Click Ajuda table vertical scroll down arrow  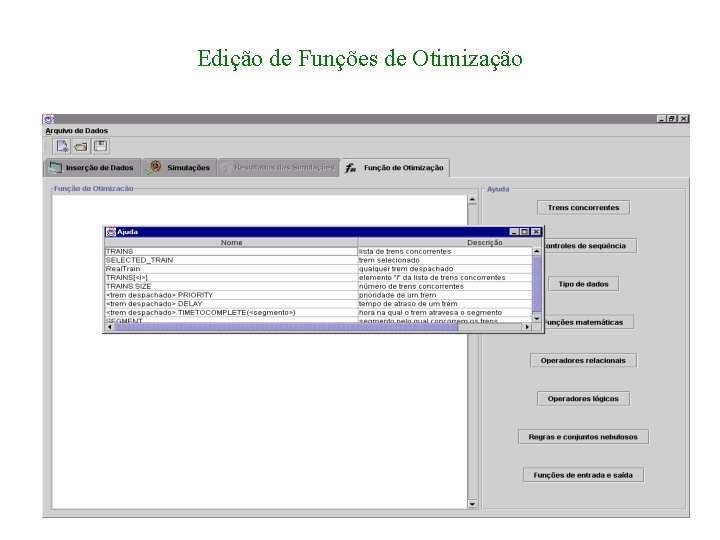(x=536, y=318)
